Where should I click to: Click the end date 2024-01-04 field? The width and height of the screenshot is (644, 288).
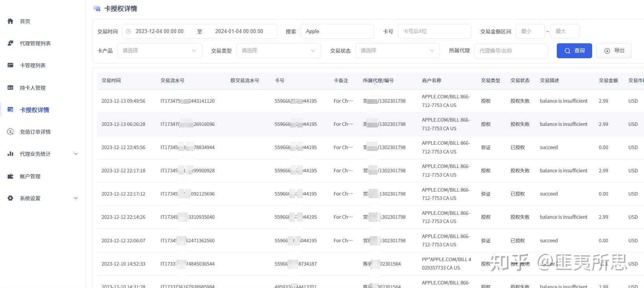(x=239, y=31)
